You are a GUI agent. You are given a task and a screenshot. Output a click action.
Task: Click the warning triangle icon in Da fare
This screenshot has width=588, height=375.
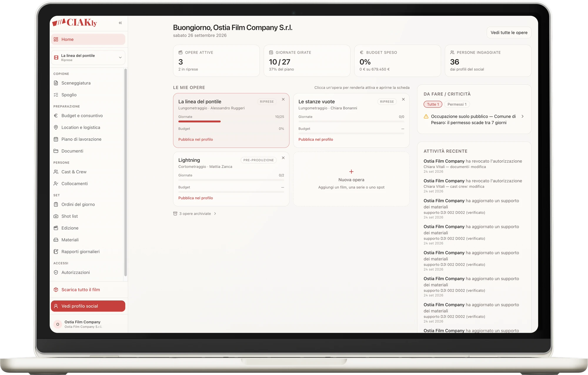426,117
